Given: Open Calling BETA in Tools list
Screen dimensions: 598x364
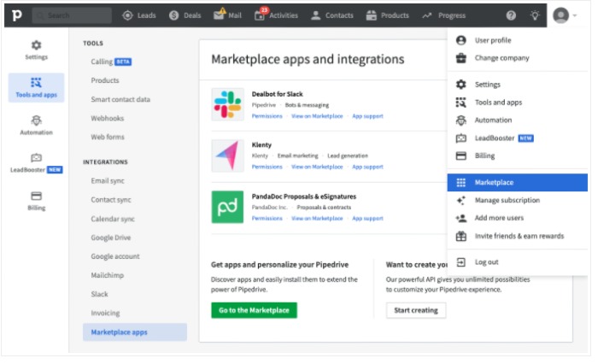Looking at the screenshot, I should 111,62.
